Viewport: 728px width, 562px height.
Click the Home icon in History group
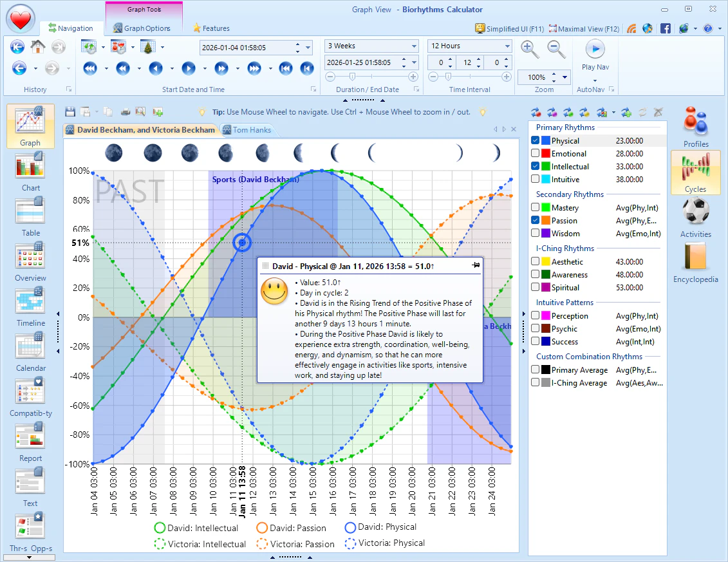[x=37, y=46]
